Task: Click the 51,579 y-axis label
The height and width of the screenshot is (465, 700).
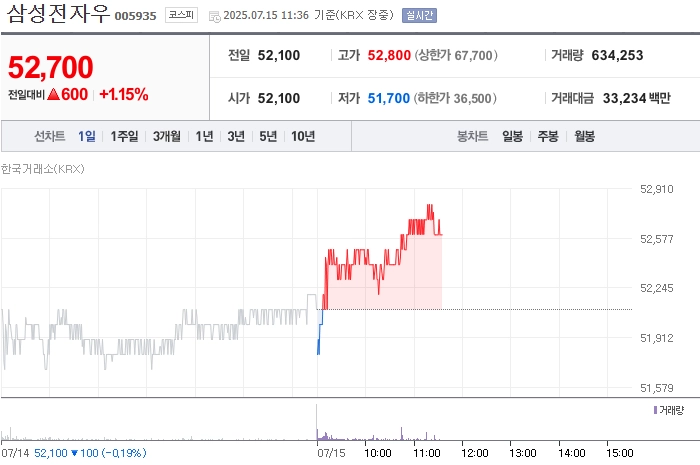Action: pyautogui.click(x=657, y=388)
